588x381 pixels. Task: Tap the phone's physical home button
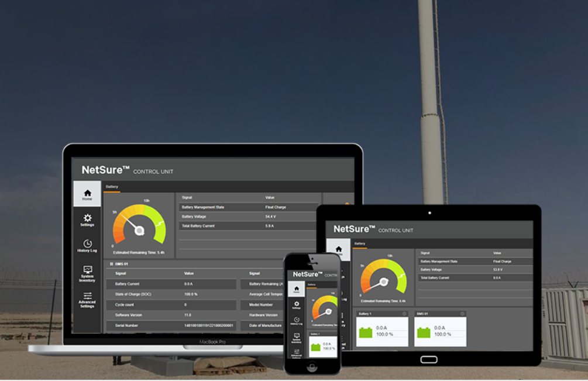[x=312, y=367]
